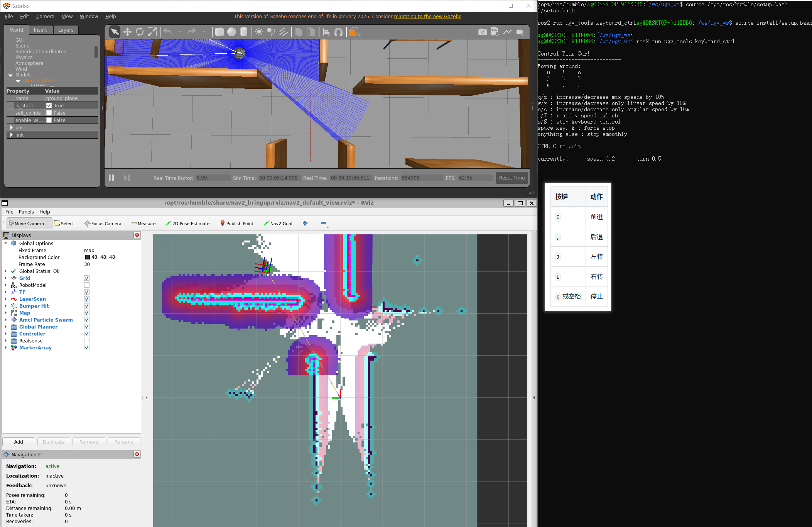Open the migrating to the new Gazebo link
The width and height of the screenshot is (812, 527).
point(427,17)
